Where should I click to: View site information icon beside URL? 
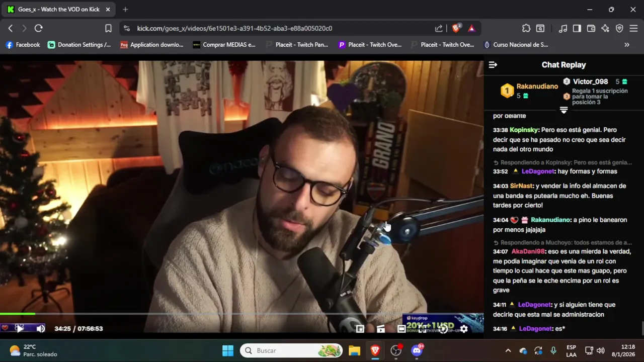tap(126, 28)
